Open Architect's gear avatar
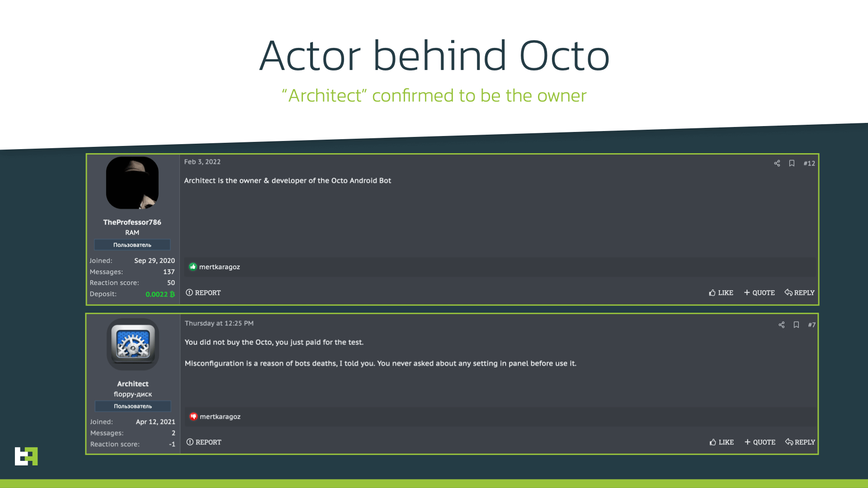Image resolution: width=868 pixels, height=488 pixels. (133, 344)
